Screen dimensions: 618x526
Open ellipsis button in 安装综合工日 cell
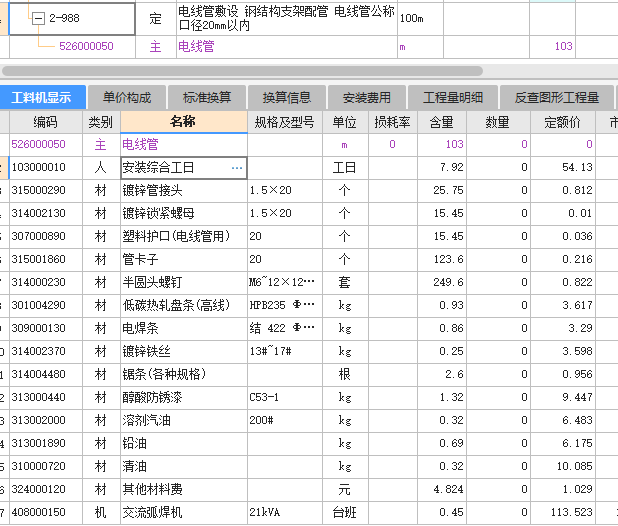pos(237,168)
